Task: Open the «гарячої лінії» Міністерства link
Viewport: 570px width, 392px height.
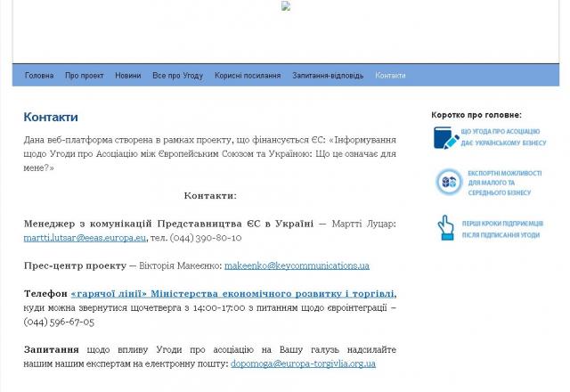Action: pyautogui.click(x=233, y=293)
